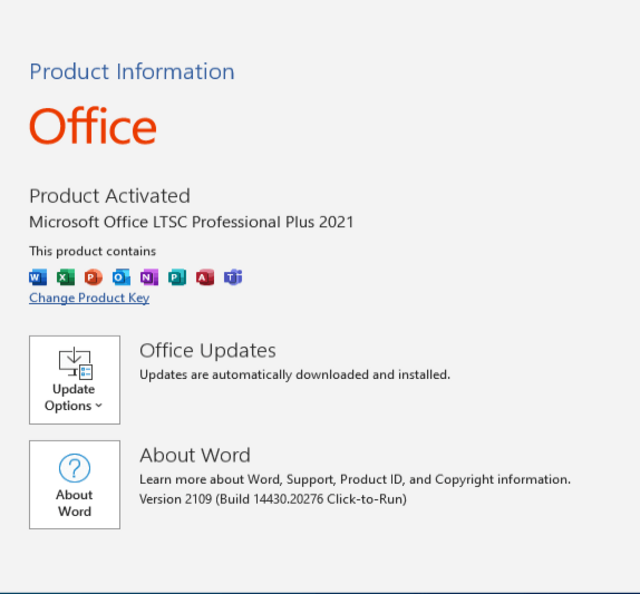640x594 pixels.
Task: Select the Learn more about Word description
Action: pos(355,479)
